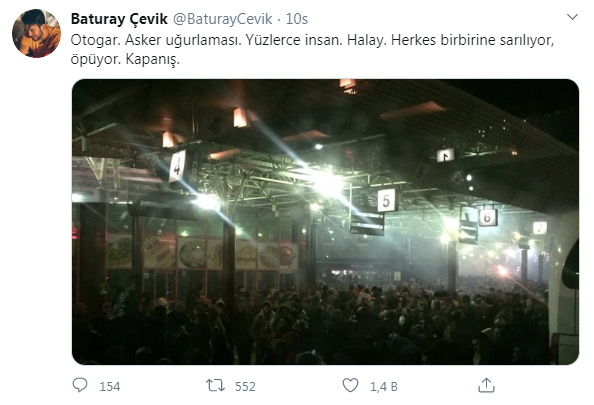
Task: Expand the tweet options chevron menu
Action: tap(572, 17)
